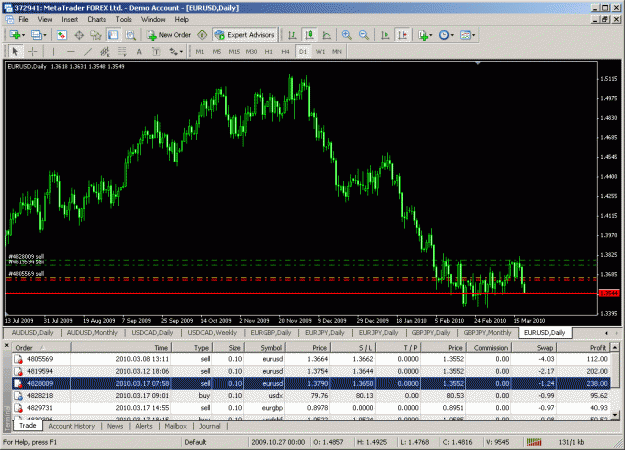Click the order 4805569 row icon

click(18, 359)
